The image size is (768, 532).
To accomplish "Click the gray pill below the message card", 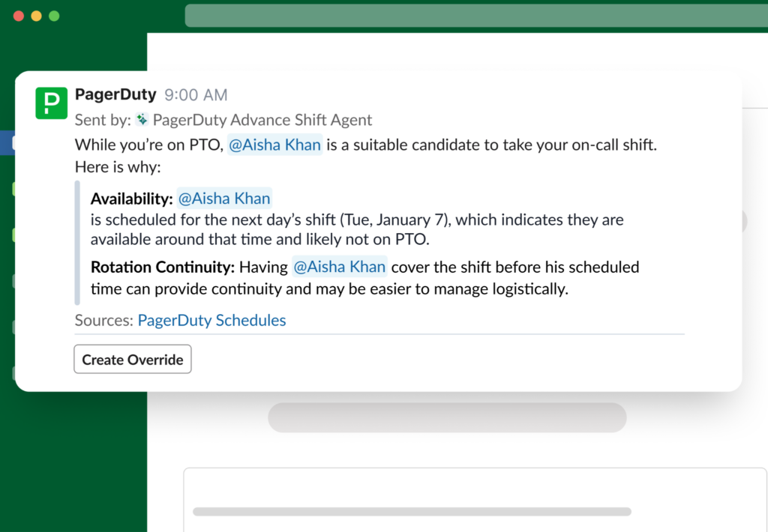I will 447,417.
